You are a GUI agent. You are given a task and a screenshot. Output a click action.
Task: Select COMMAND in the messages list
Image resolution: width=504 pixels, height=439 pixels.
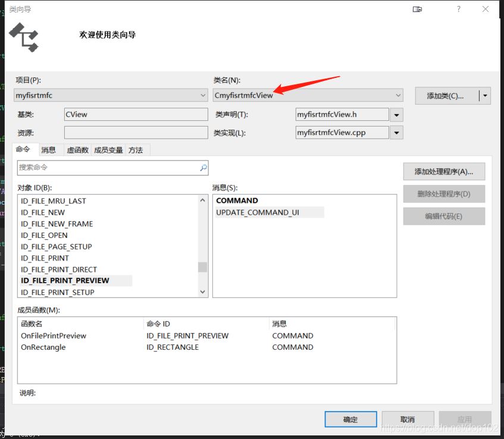(x=237, y=200)
